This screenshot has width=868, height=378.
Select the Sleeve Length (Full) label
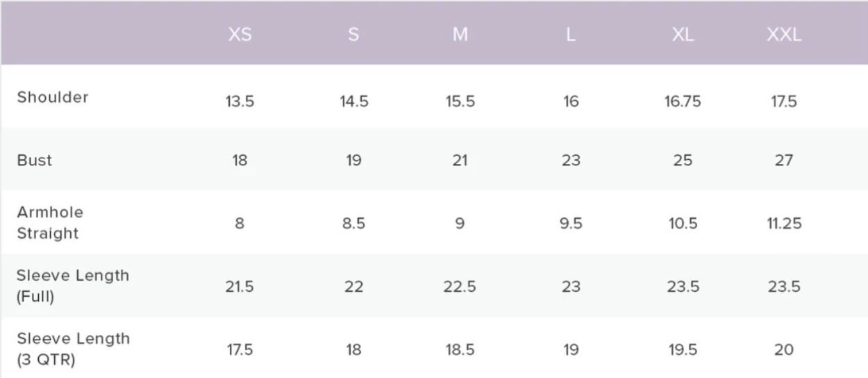point(73,286)
